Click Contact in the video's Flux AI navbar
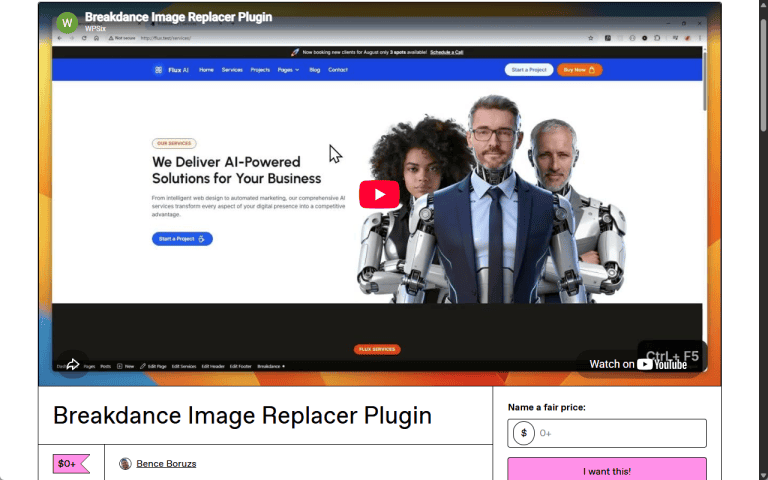This screenshot has width=768, height=480. (338, 70)
